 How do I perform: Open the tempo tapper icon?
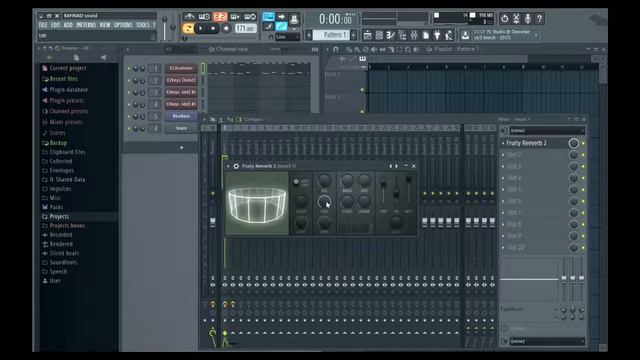pyautogui.click(x=449, y=35)
